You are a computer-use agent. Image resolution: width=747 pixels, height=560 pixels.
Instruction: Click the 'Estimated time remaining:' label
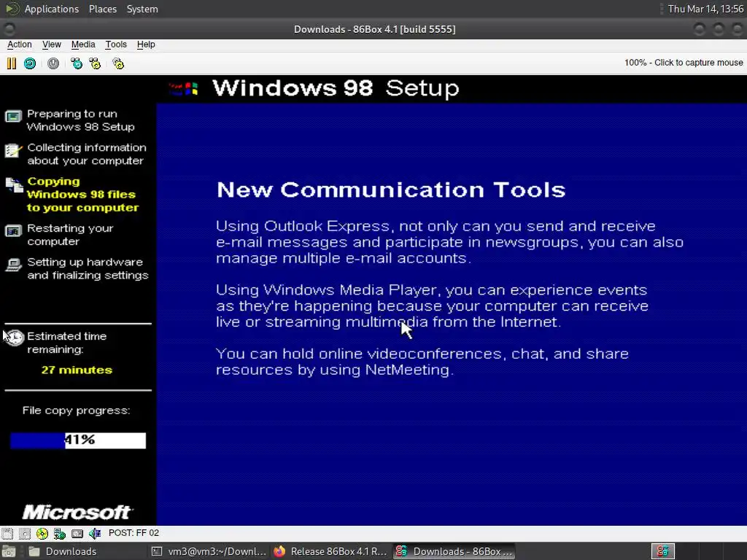coord(66,343)
